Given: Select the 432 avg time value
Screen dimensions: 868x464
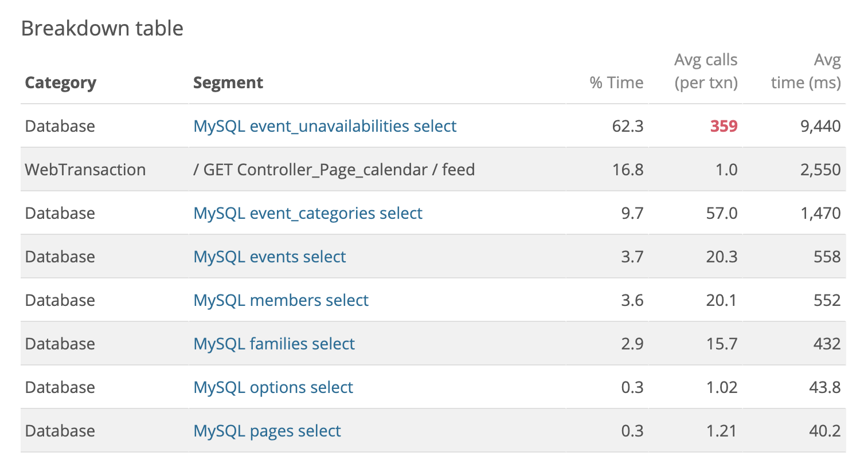Looking at the screenshot, I should pos(827,344).
